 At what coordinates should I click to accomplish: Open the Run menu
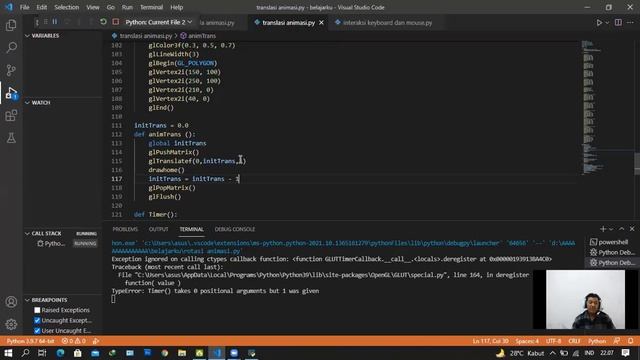click(x=127, y=7)
